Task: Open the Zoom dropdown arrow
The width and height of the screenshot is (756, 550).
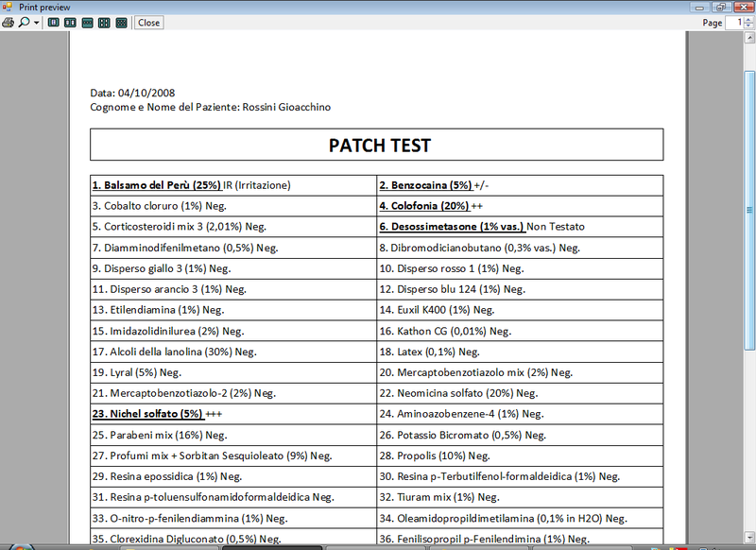Action: (x=36, y=23)
